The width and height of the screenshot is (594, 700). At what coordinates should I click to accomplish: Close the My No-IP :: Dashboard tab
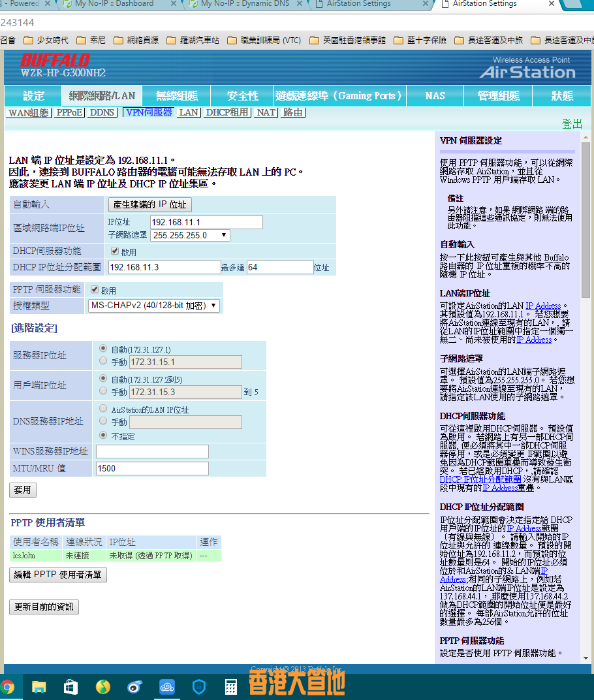174,3
